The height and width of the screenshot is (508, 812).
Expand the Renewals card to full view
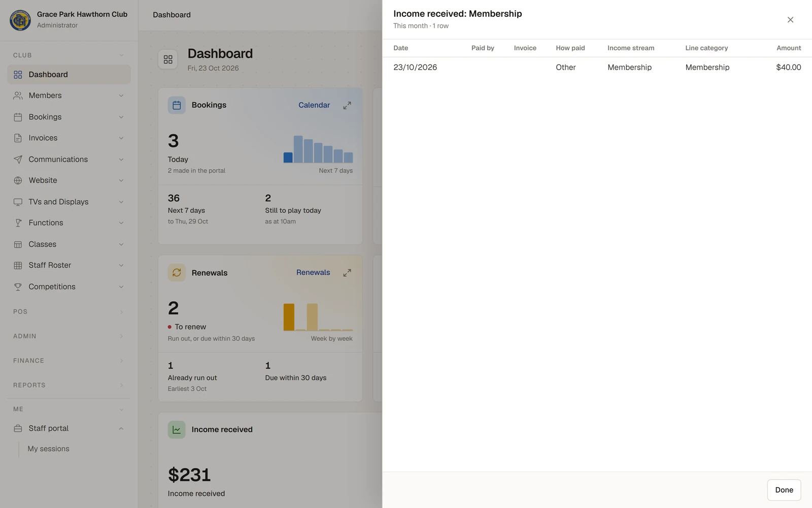point(347,273)
